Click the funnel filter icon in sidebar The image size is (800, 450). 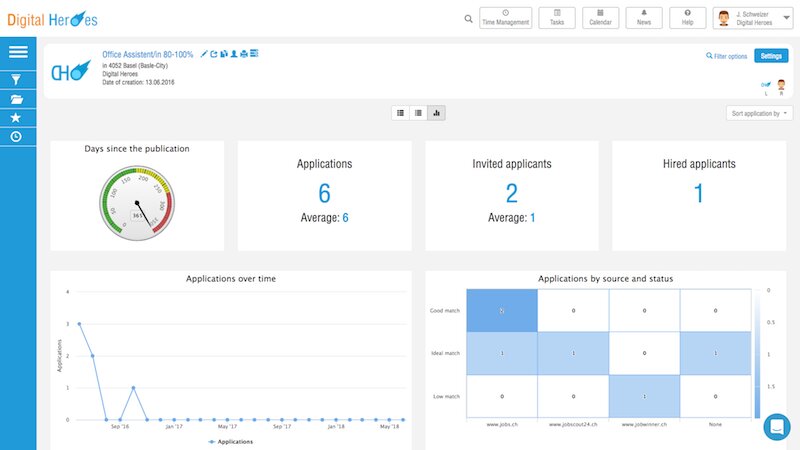click(x=17, y=78)
